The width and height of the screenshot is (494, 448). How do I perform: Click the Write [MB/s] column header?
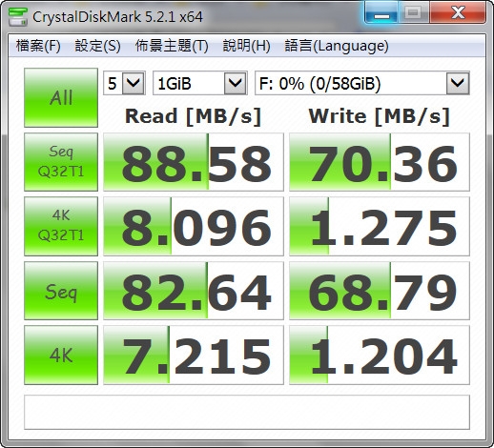point(380,116)
